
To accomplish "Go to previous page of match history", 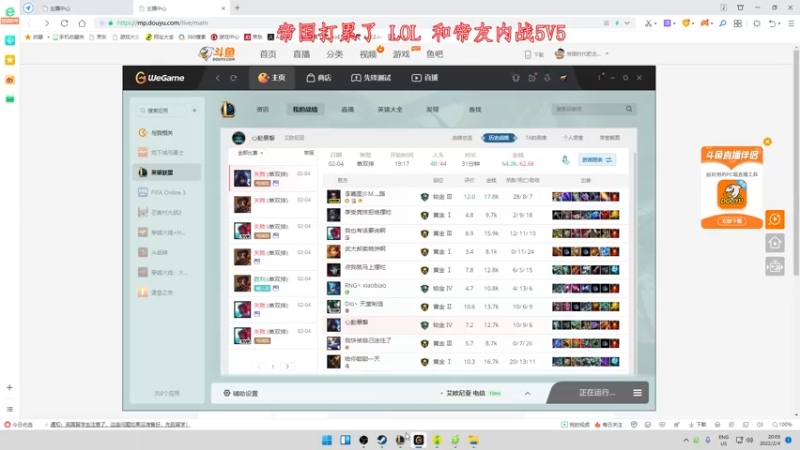I will tap(259, 366).
